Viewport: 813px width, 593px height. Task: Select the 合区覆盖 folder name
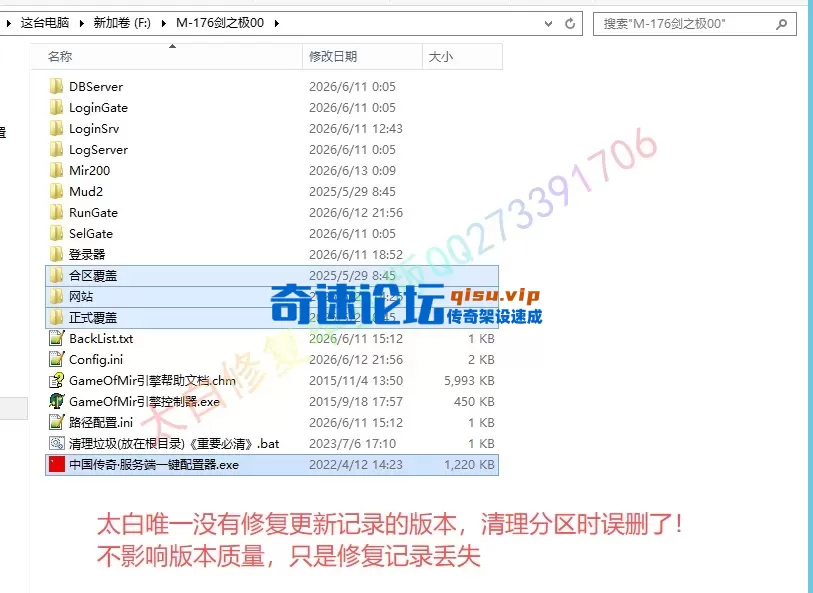click(93, 276)
